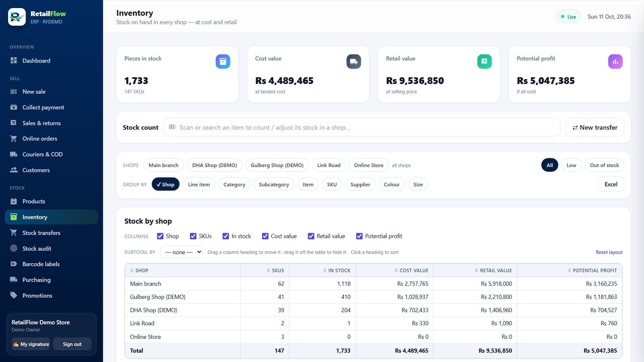Filter by the Main branch shop chip
The width and height of the screenshot is (644, 362).
pyautogui.click(x=164, y=165)
